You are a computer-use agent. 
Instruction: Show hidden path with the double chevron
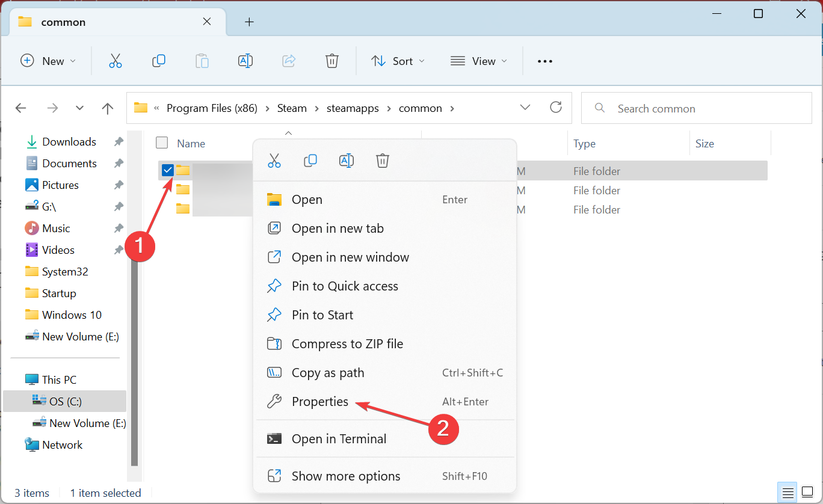click(x=157, y=109)
